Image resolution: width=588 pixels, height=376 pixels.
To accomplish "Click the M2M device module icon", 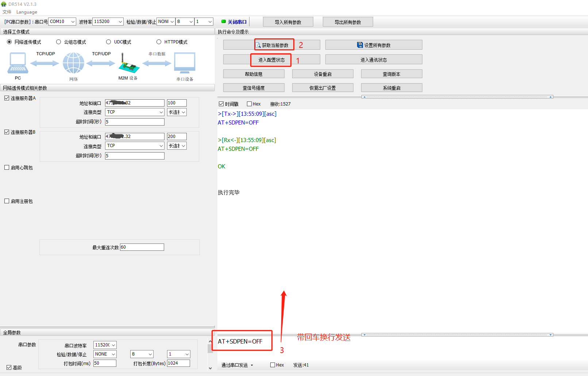I will tap(128, 64).
